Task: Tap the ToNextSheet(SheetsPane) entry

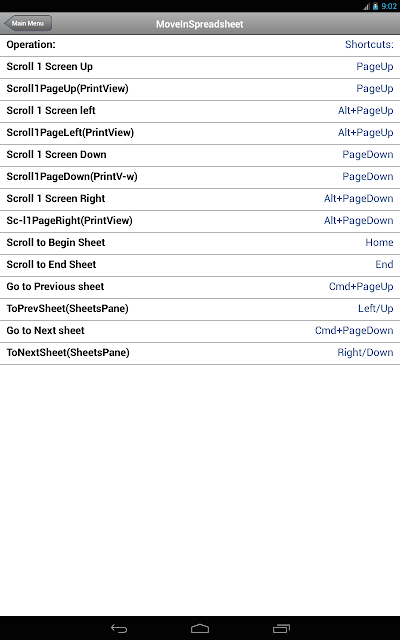Action: (200, 354)
